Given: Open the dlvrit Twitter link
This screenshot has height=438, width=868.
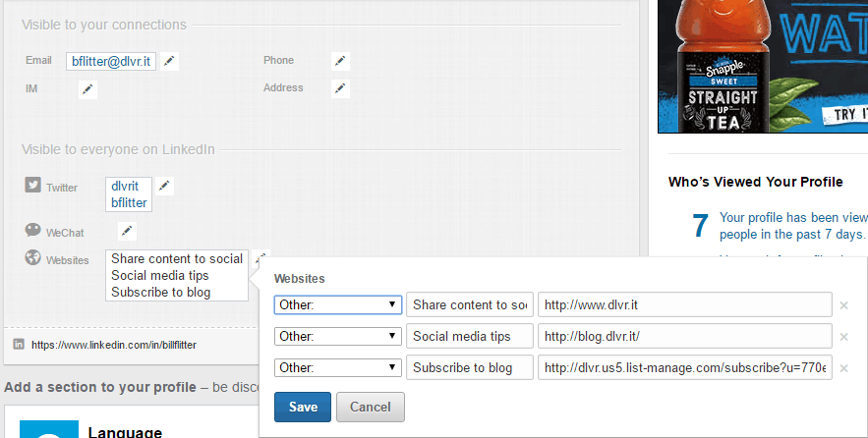Looking at the screenshot, I should [x=125, y=187].
